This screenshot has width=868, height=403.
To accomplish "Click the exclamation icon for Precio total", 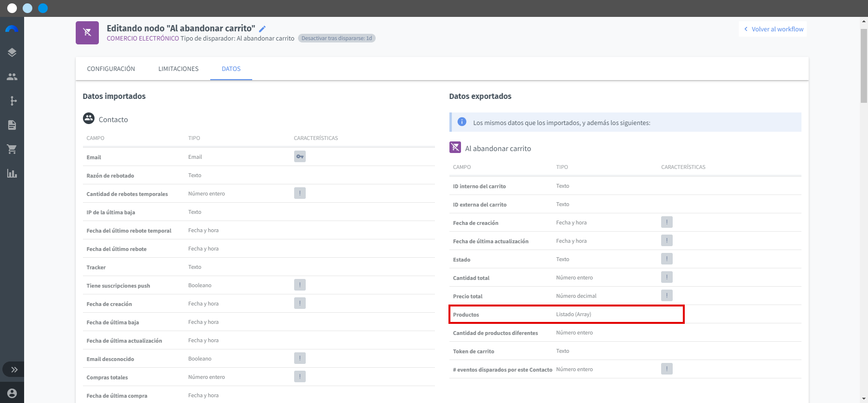I will pyautogui.click(x=667, y=295).
